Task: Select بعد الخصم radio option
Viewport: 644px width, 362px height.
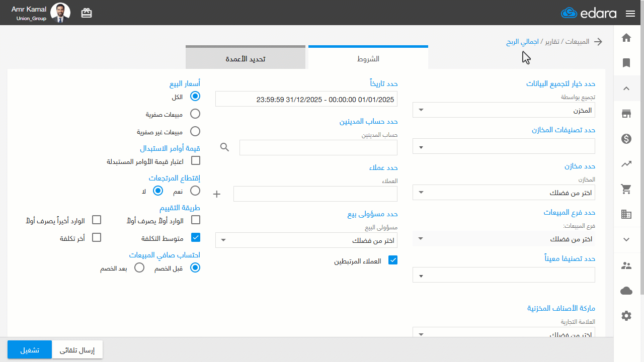Action: [x=139, y=268]
